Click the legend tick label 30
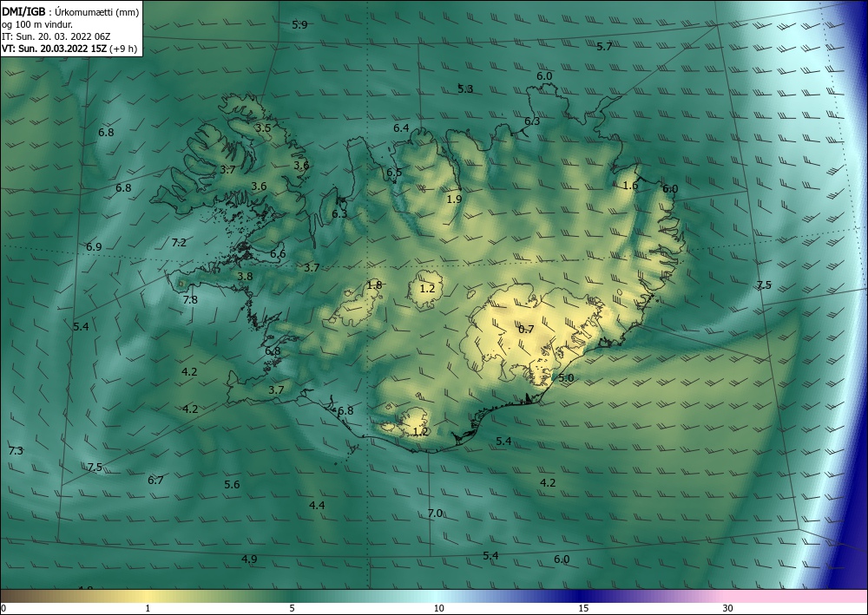This screenshot has height=615, width=868. [727, 609]
